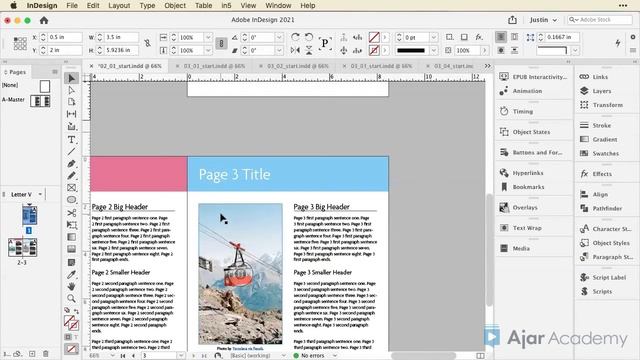The width and height of the screenshot is (640, 360).
Task: Open the Object States panel
Action: (531, 132)
